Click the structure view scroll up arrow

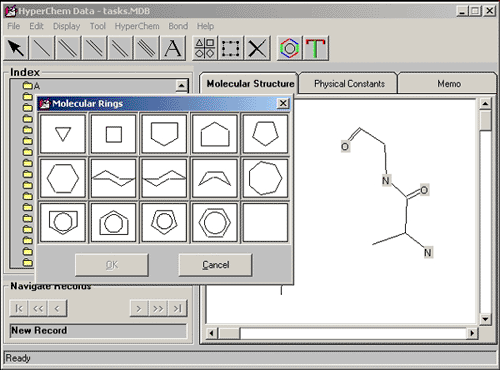485,104
